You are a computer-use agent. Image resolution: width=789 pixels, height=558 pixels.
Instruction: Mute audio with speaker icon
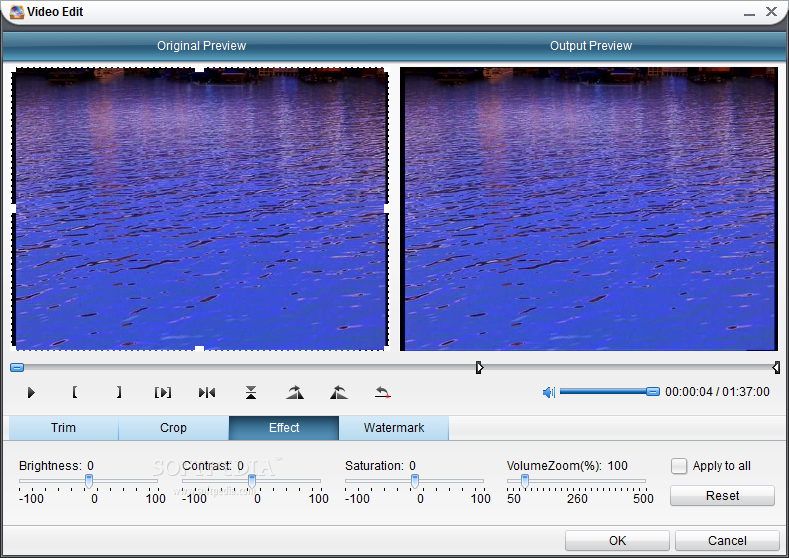point(548,392)
